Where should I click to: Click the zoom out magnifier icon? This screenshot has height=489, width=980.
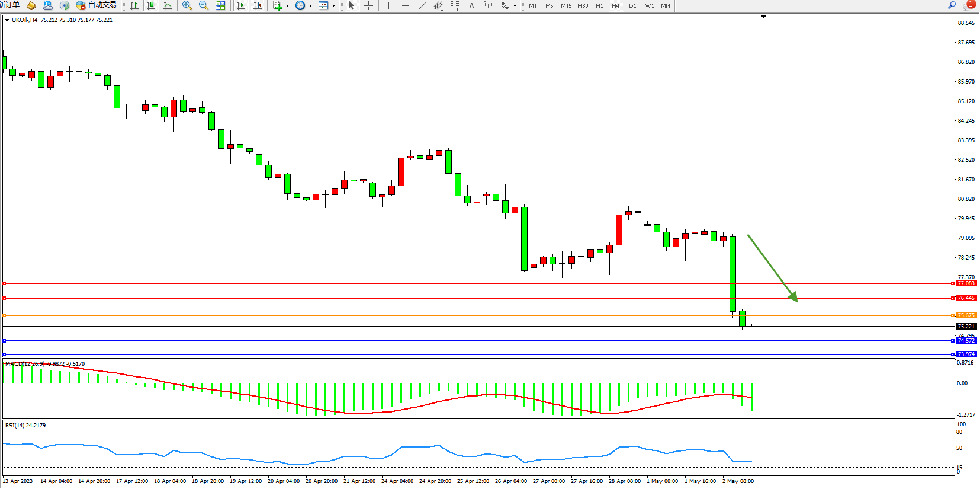[204, 5]
